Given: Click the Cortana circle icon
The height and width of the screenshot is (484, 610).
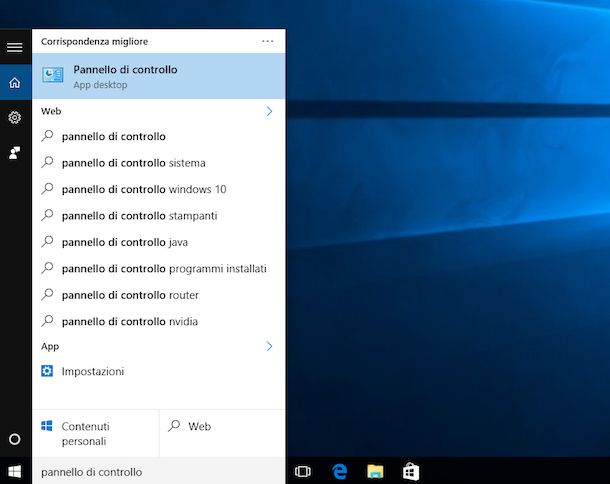Looking at the screenshot, I should (15, 439).
